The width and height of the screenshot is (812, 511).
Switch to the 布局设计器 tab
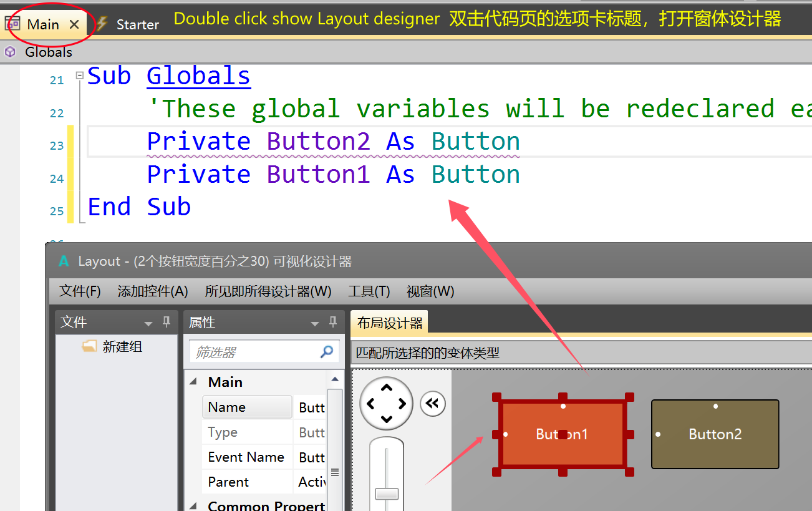390,323
